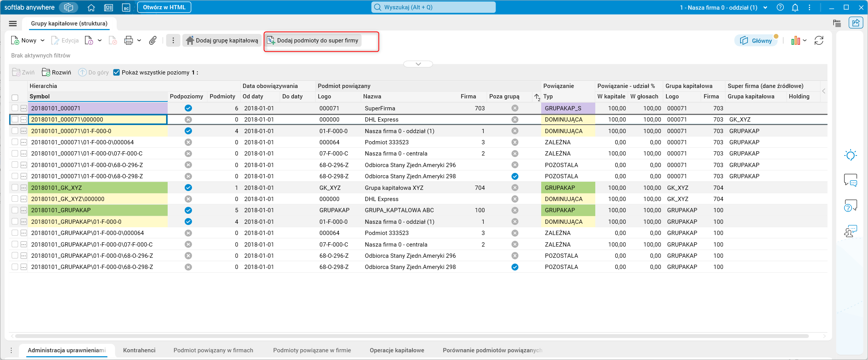Click the bar chart icon

pyautogui.click(x=795, y=41)
